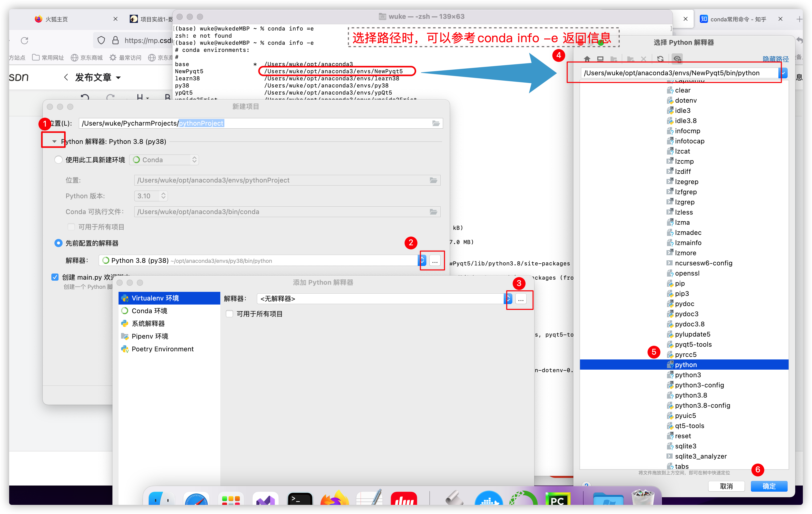Click the browser reload icon

25,41
